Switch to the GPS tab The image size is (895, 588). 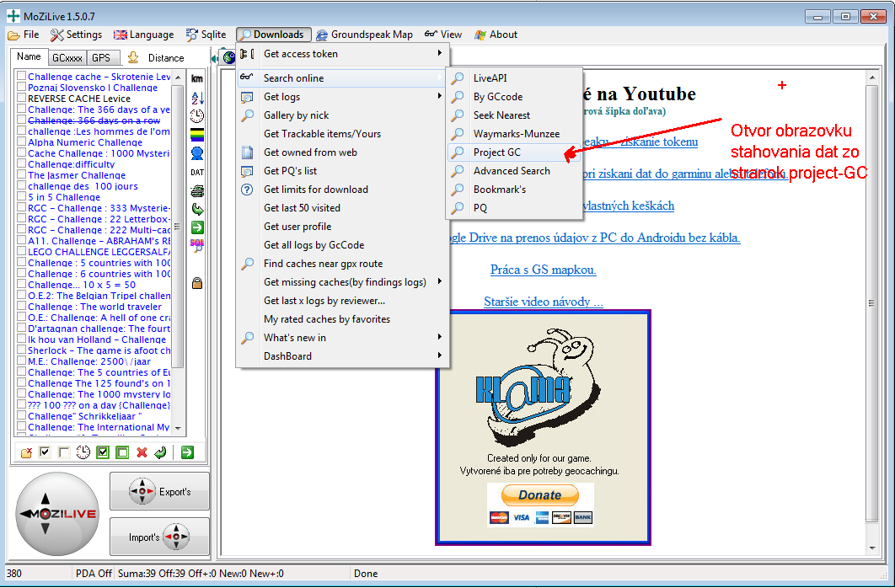pos(101,57)
